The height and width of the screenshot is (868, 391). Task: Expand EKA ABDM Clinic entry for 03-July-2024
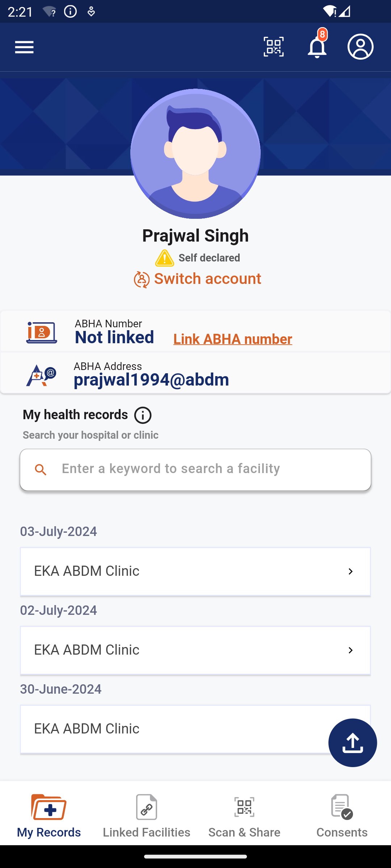[x=195, y=571]
